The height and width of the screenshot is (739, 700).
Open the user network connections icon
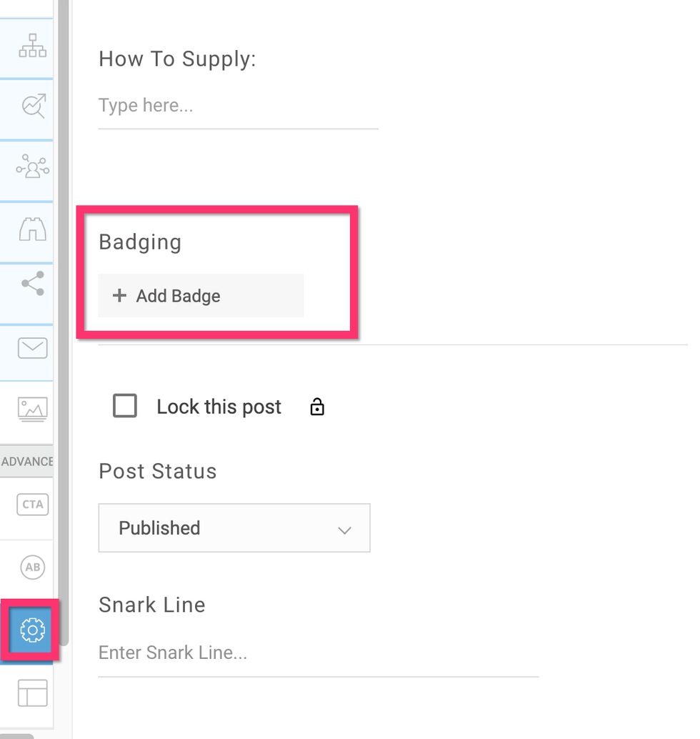pos(32,167)
